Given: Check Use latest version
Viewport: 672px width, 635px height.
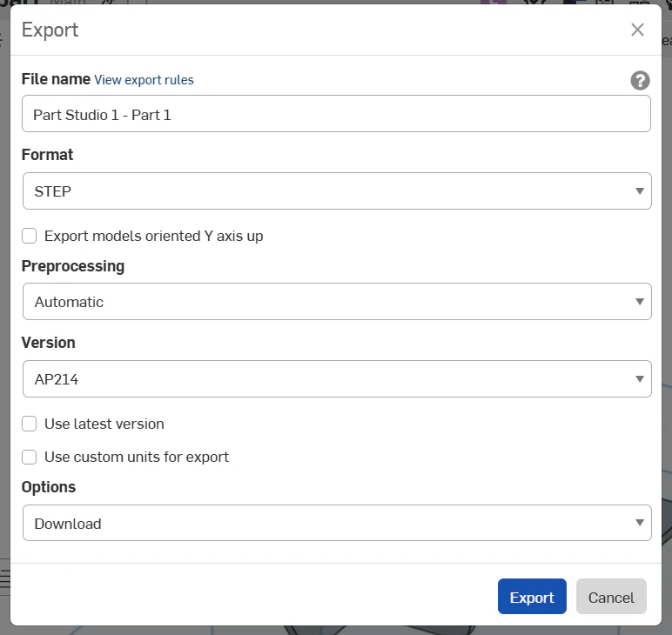Looking at the screenshot, I should (29, 424).
